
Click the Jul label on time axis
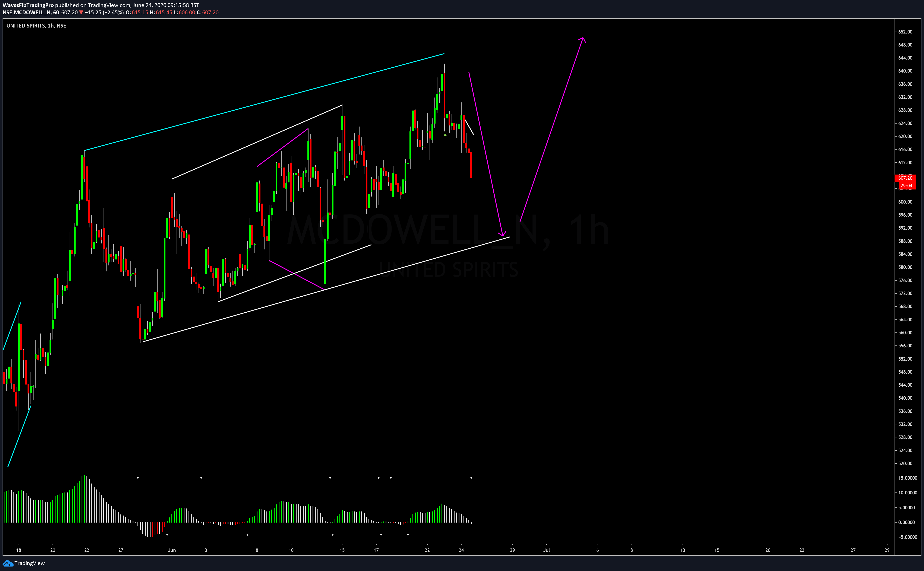(x=546, y=550)
